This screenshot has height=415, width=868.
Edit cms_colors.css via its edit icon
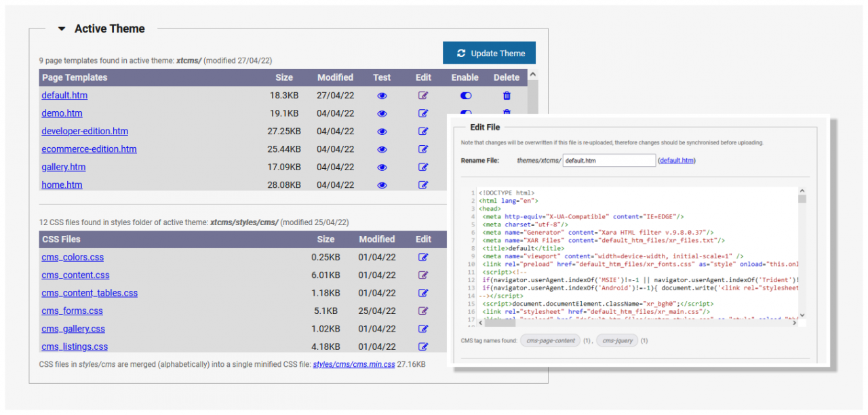(423, 257)
